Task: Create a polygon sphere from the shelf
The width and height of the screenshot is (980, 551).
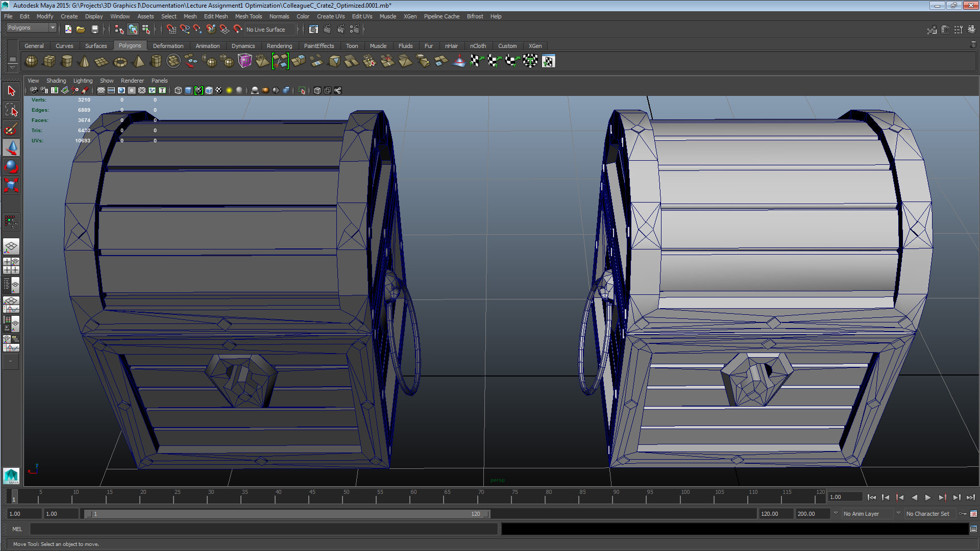Action: (31, 61)
